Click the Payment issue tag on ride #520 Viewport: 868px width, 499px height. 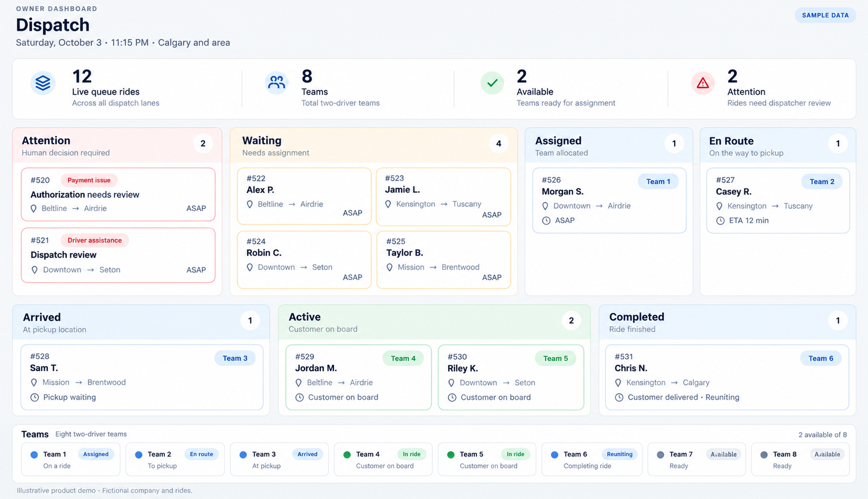89,180
